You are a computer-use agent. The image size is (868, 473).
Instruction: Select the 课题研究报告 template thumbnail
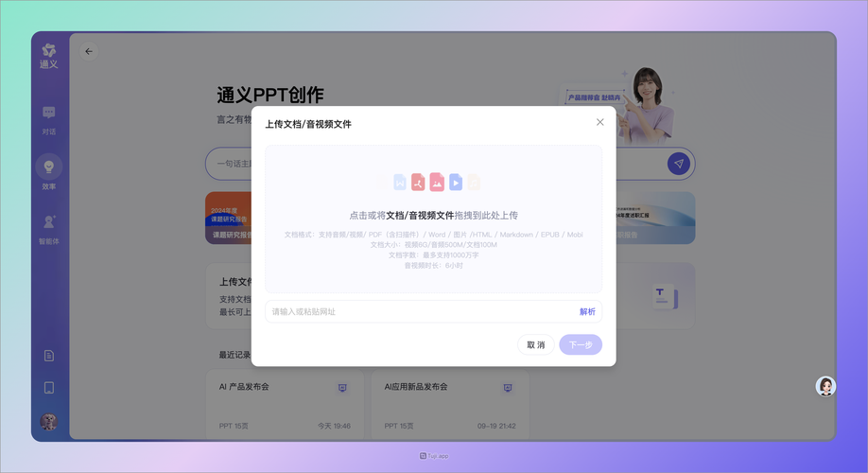pyautogui.click(x=228, y=219)
